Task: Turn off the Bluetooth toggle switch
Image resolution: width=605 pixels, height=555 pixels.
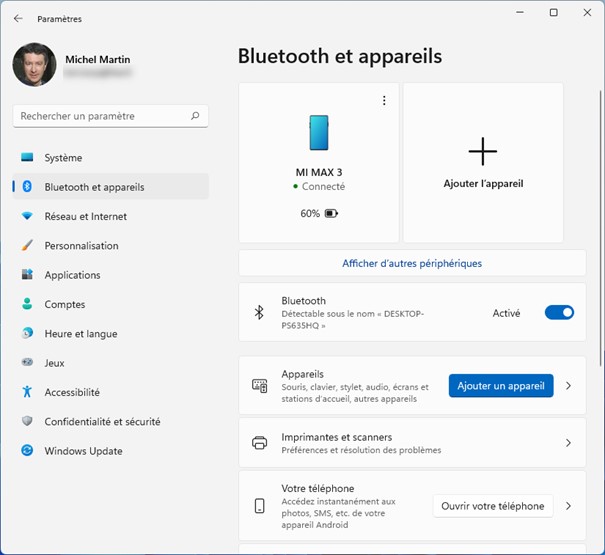Action: (559, 313)
